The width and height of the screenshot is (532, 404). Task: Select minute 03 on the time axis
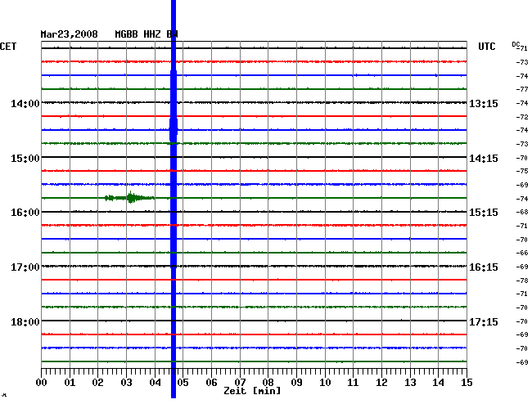[126, 383]
